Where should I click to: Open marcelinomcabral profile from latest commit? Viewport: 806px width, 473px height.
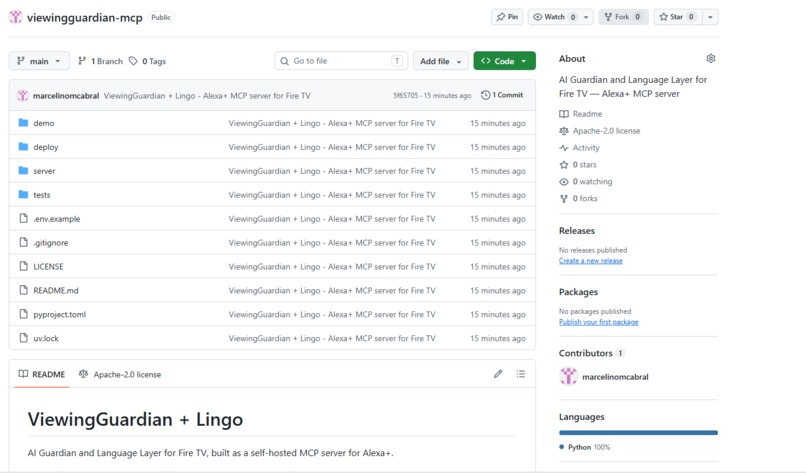coord(66,96)
